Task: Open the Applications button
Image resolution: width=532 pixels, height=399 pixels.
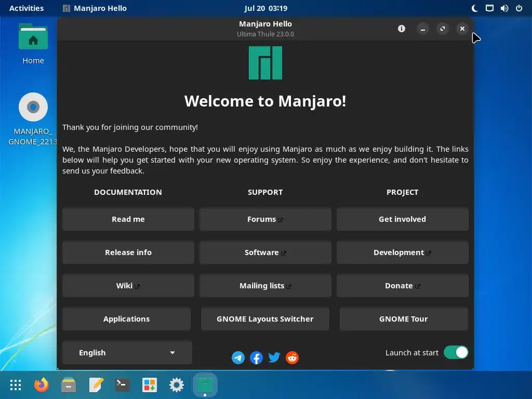Action: 127,319
